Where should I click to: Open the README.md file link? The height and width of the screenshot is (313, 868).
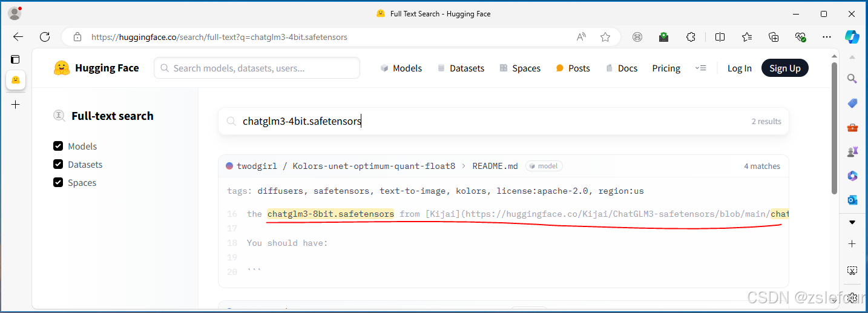tap(495, 166)
